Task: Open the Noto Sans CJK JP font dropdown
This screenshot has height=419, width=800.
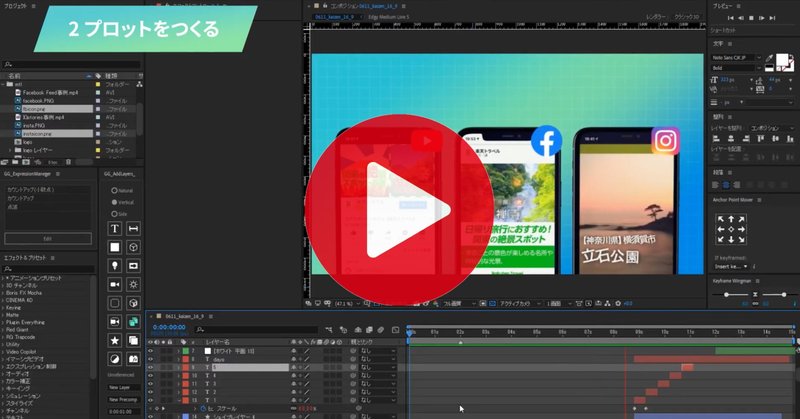Action: [x=736, y=58]
